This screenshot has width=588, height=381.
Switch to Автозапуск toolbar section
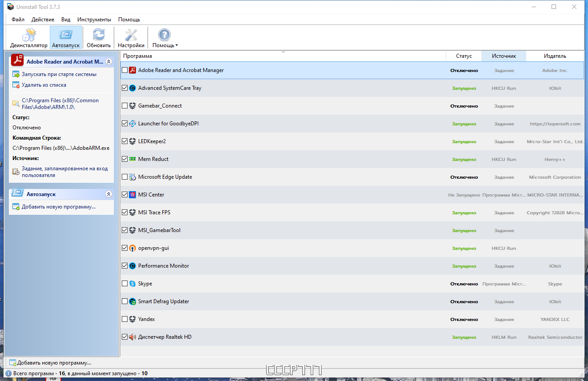point(66,37)
